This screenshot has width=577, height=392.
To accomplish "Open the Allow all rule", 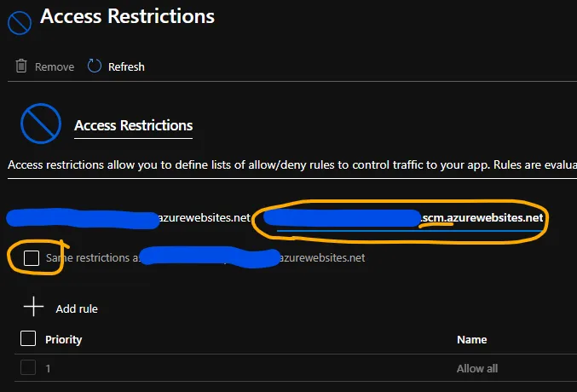I will [477, 368].
